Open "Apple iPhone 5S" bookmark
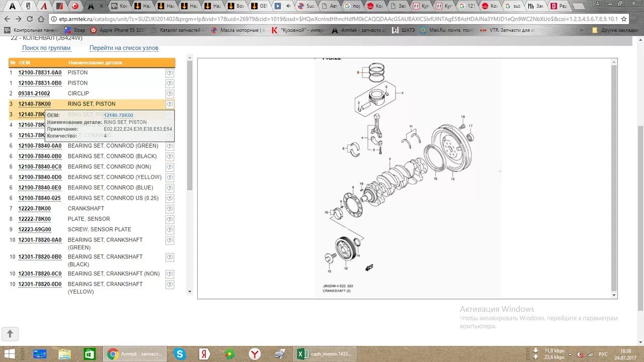This screenshot has height=362, width=644. 118,30
